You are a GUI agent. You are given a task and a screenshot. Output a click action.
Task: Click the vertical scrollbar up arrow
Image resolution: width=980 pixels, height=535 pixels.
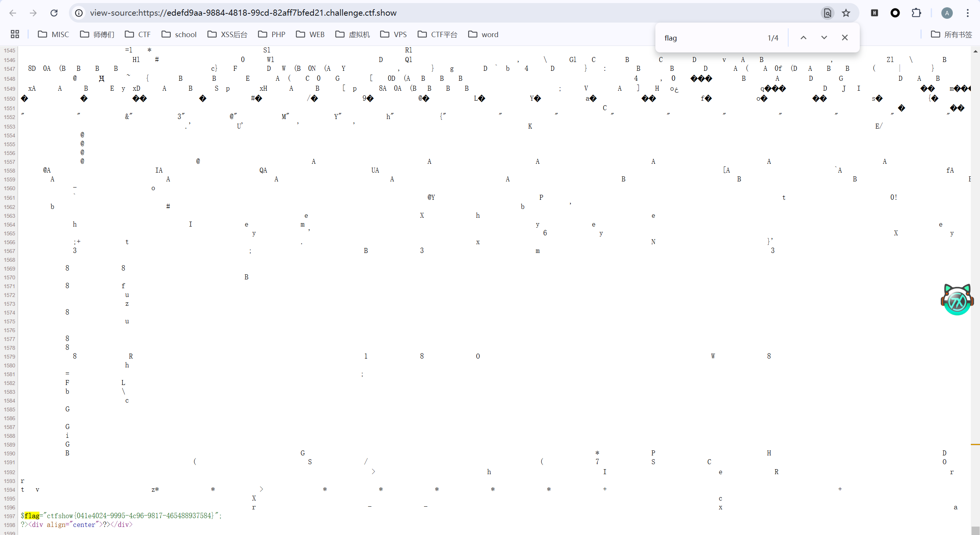tap(975, 51)
